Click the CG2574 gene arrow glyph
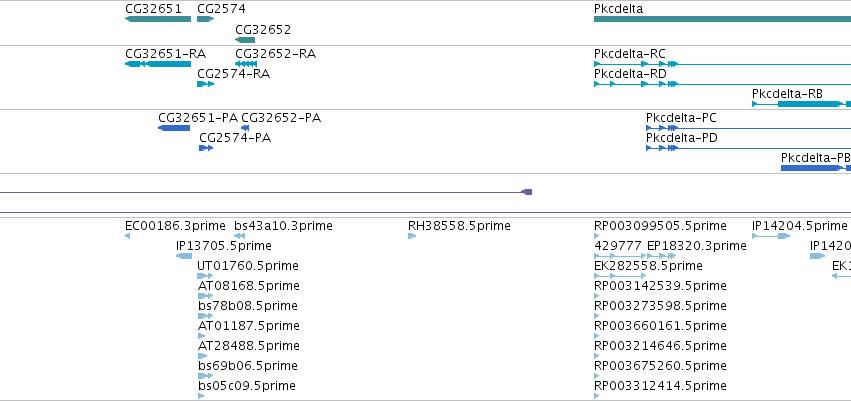 point(206,19)
